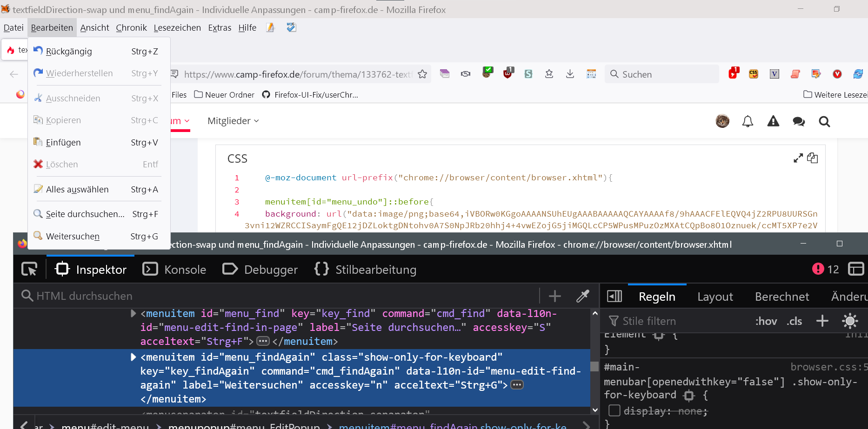Expand the menu_find menuitem node
The height and width of the screenshot is (429, 868).
coord(133,313)
